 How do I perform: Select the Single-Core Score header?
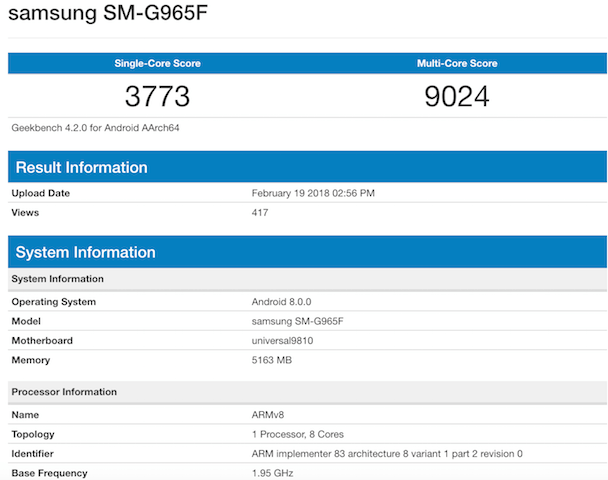tap(157, 63)
